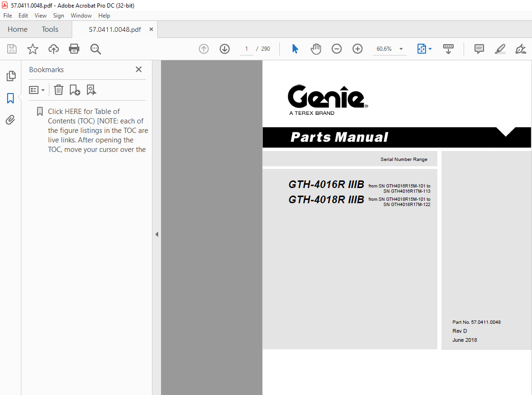Image resolution: width=532 pixels, height=395 pixels.
Task: Open the Window menu
Action: coord(81,16)
